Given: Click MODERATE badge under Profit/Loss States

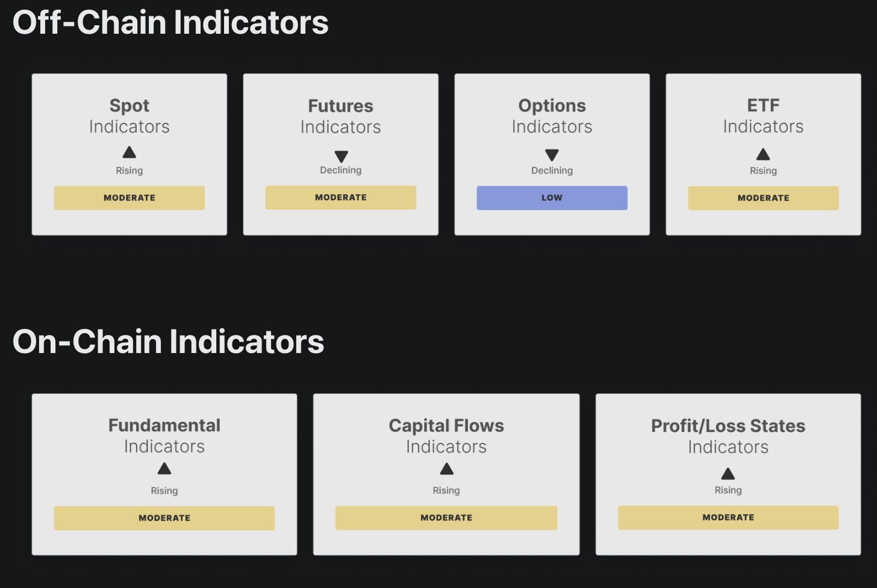Looking at the screenshot, I should (x=728, y=518).
